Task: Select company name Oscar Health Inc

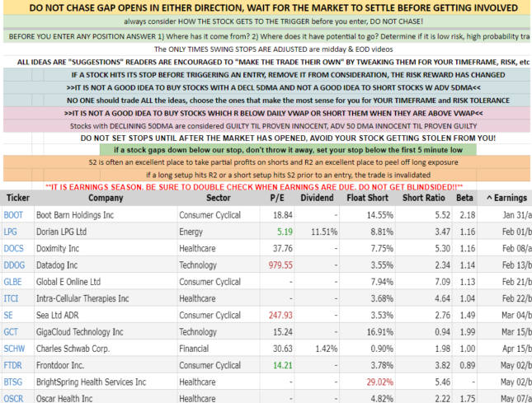Action: (64, 398)
